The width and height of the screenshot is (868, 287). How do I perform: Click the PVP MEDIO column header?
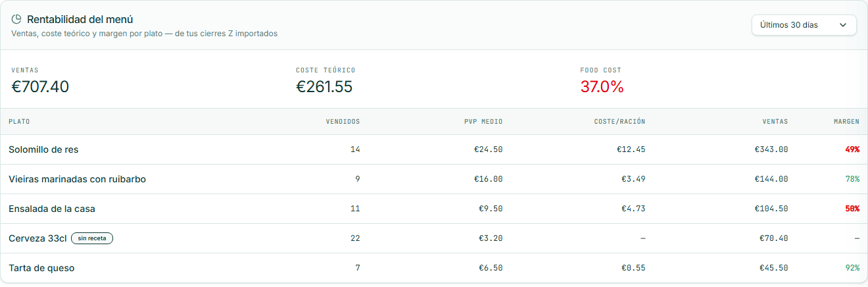pyautogui.click(x=483, y=122)
